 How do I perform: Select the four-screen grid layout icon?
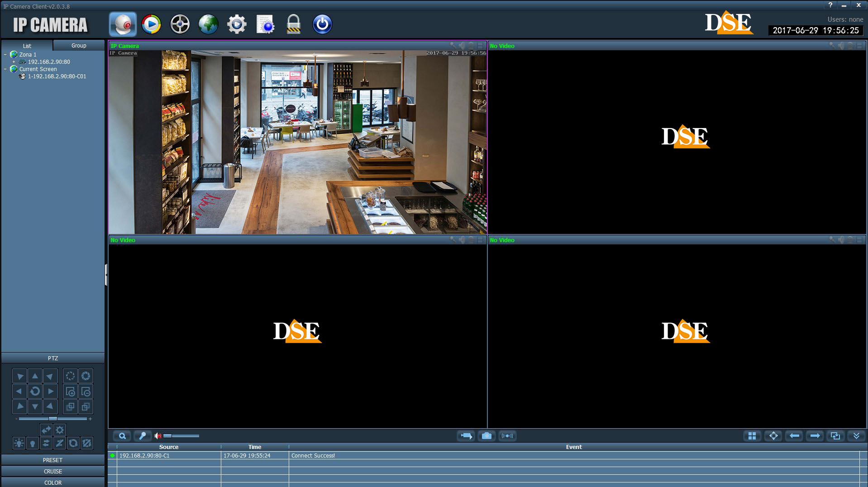pyautogui.click(x=752, y=436)
